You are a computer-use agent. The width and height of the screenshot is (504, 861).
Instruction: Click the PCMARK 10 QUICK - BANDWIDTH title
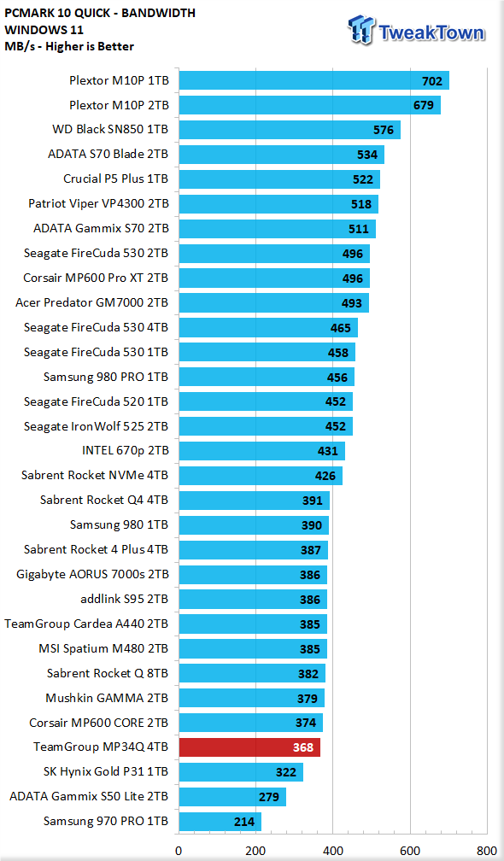[x=99, y=13]
